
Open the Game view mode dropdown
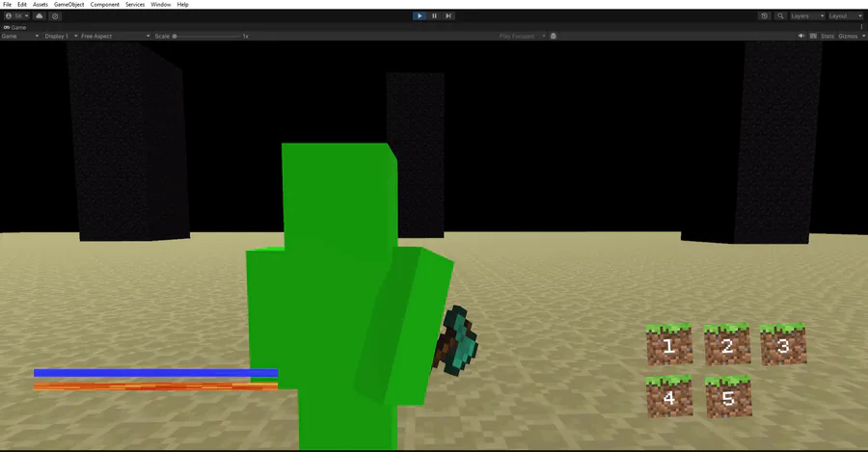click(20, 36)
